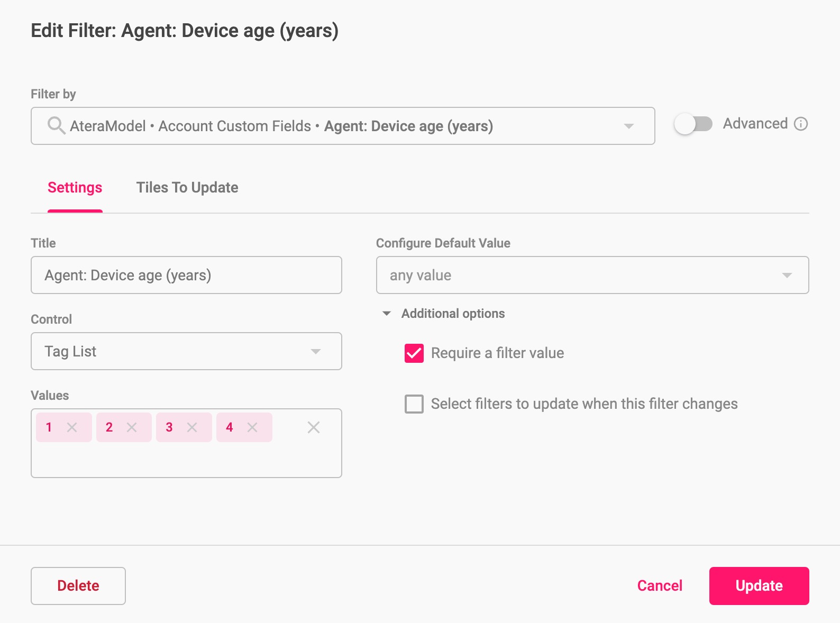The image size is (840, 623).
Task: Click the search magnifier icon in Filter by
Action: click(x=56, y=126)
